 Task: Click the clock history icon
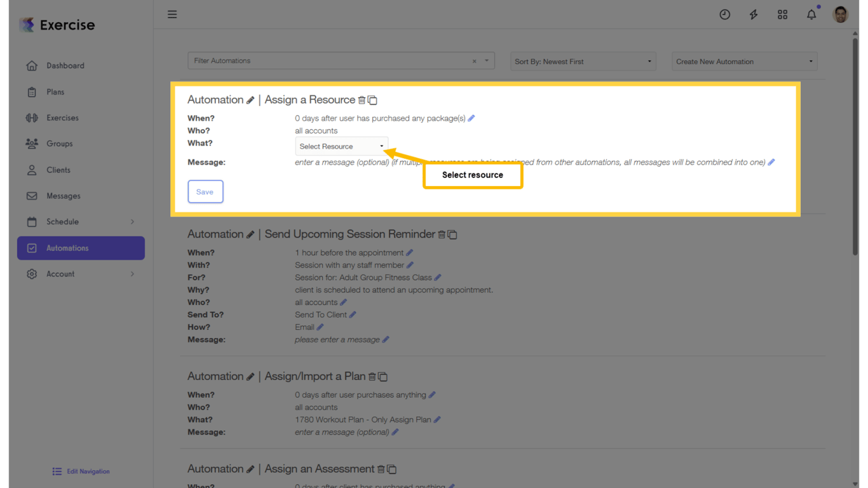[725, 14]
